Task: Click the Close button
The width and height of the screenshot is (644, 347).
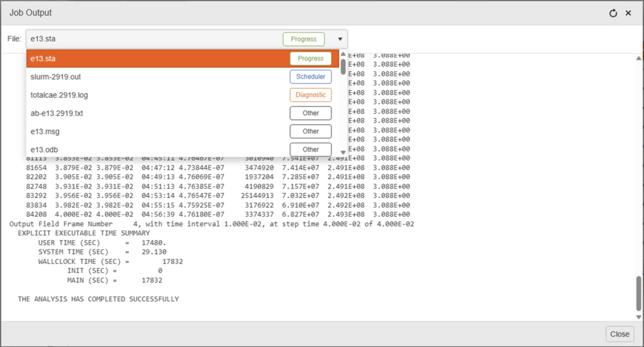Action: click(x=619, y=334)
